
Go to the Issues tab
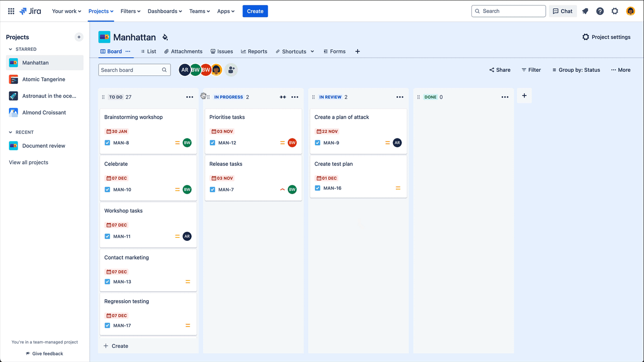[x=221, y=51]
